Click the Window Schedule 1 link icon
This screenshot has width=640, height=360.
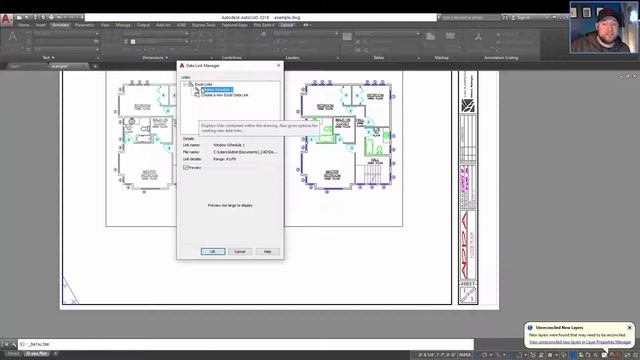coord(197,89)
